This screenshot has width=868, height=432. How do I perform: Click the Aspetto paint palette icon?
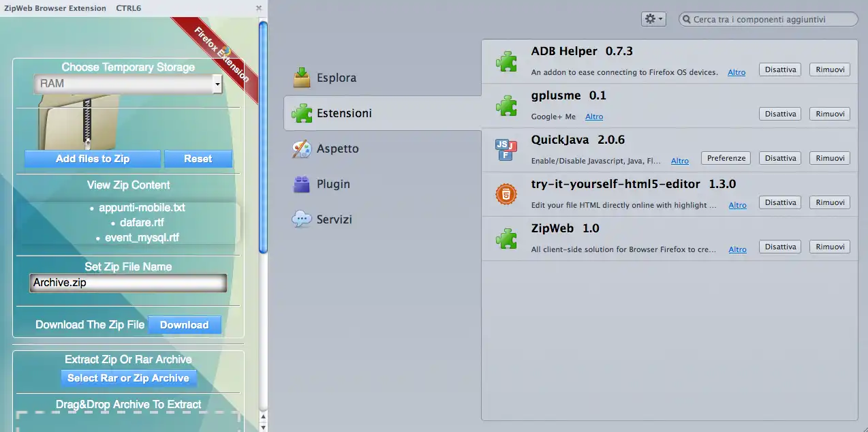[x=302, y=149]
